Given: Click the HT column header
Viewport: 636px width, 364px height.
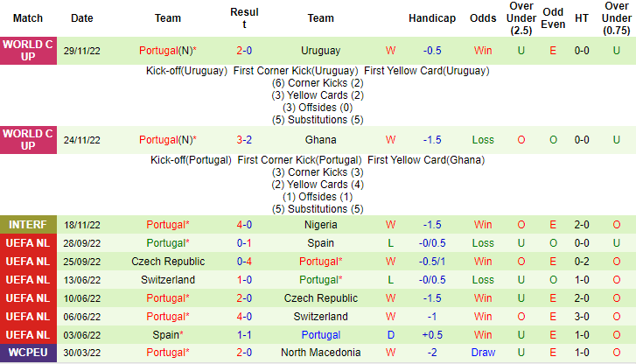Looking at the screenshot, I should [581, 17].
